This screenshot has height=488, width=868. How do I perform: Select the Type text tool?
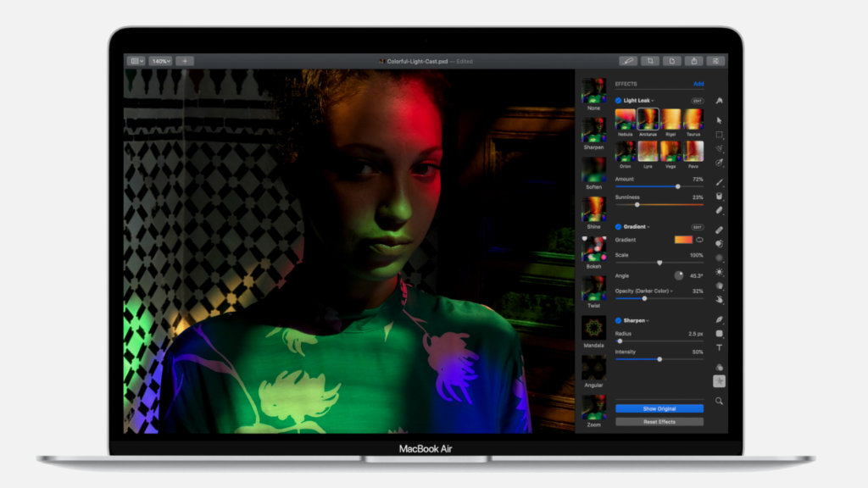(x=719, y=347)
